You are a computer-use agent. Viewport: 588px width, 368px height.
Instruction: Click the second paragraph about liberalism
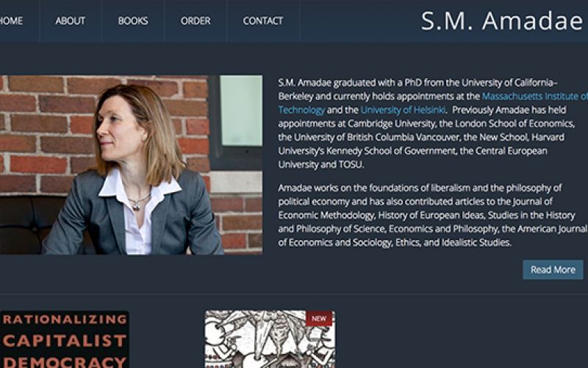(433, 215)
